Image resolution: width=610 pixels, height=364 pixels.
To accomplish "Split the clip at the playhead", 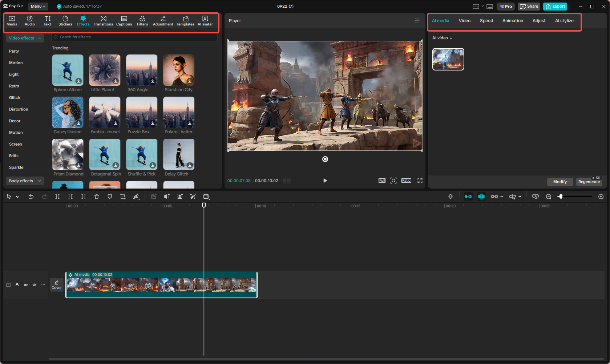I will [57, 197].
